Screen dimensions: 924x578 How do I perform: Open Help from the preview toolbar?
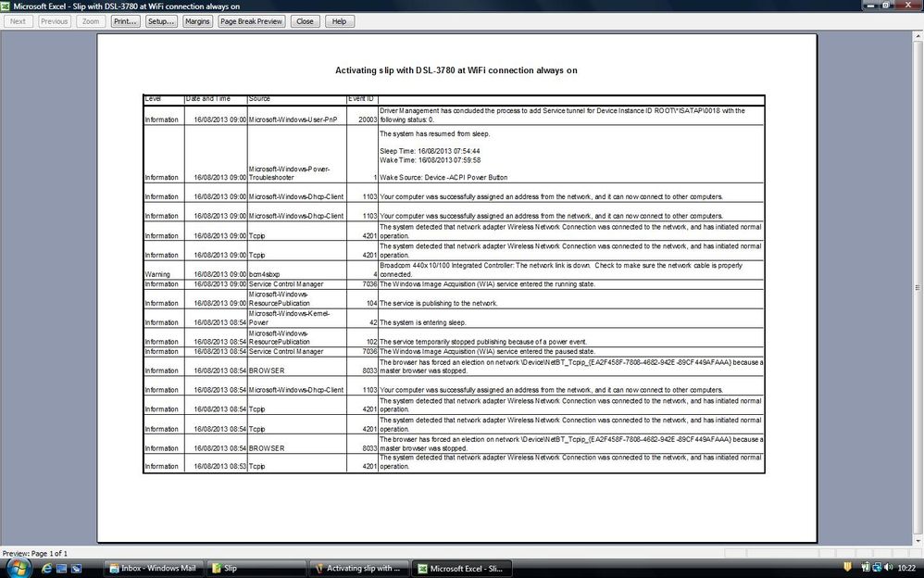point(340,21)
